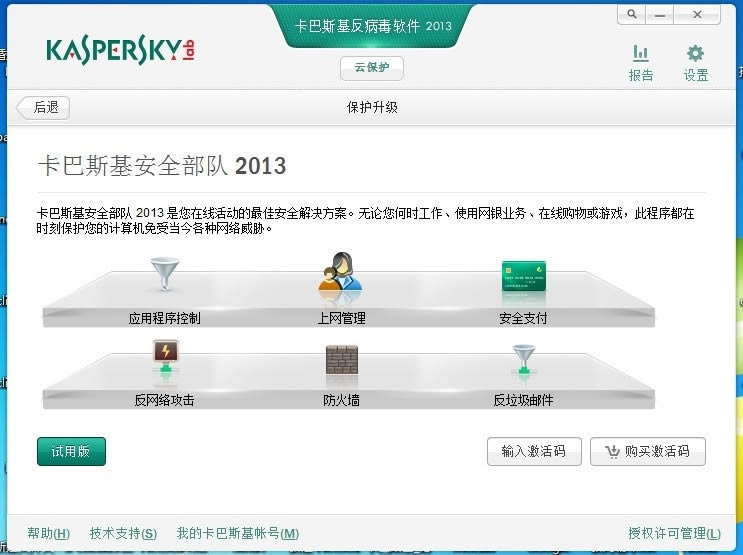Click the 反垃圾邮件 label

tap(523, 400)
